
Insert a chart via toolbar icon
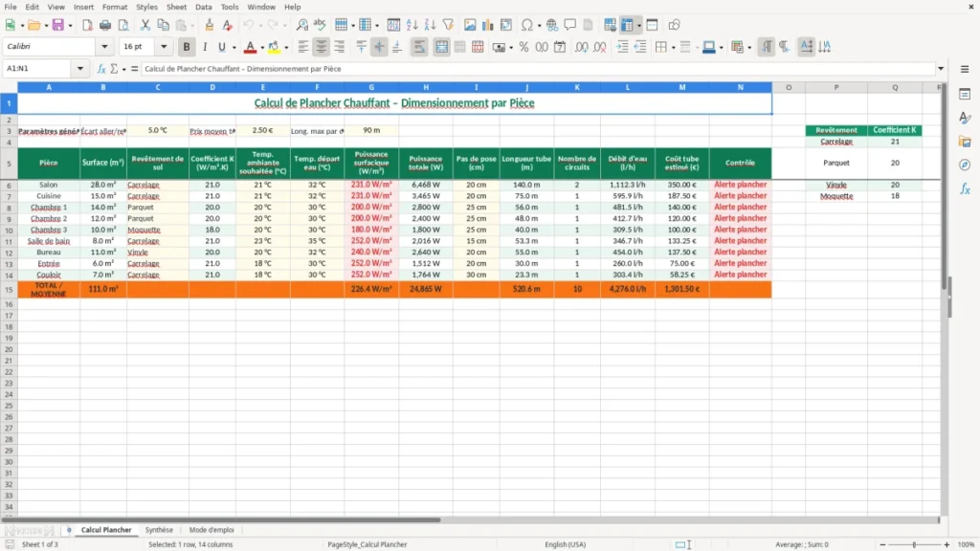pos(488,25)
